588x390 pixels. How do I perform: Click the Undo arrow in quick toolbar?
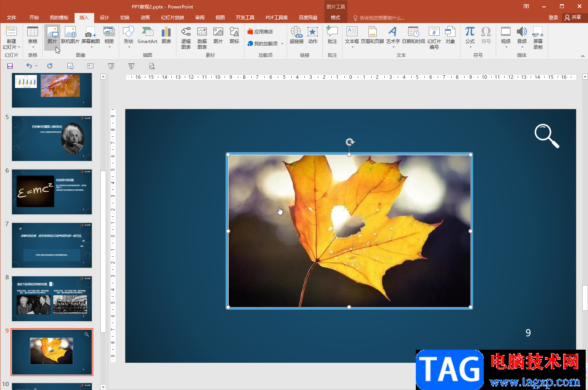coord(29,66)
